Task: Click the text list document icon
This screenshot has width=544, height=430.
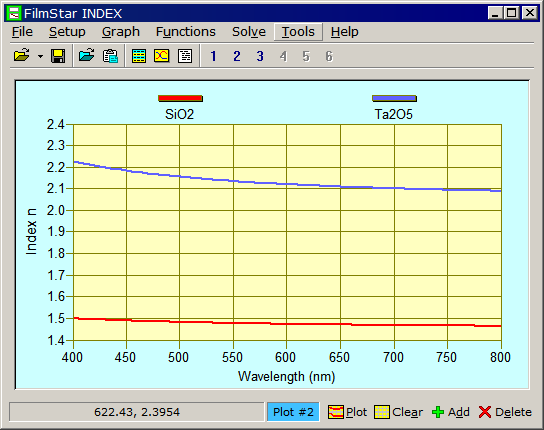Action: tap(185, 56)
